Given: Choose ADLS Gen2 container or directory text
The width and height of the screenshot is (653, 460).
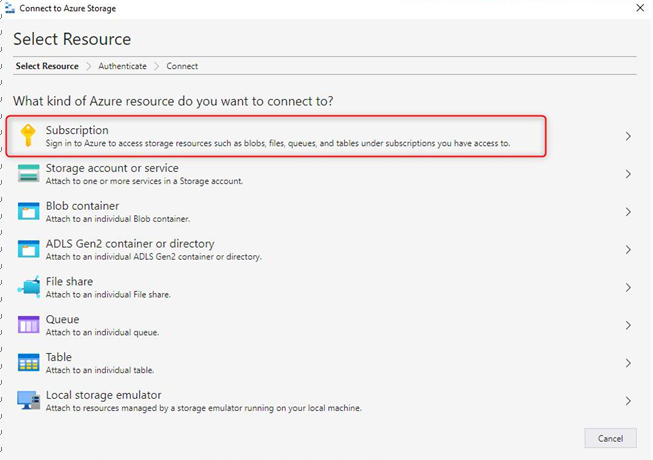Looking at the screenshot, I should [x=130, y=244].
